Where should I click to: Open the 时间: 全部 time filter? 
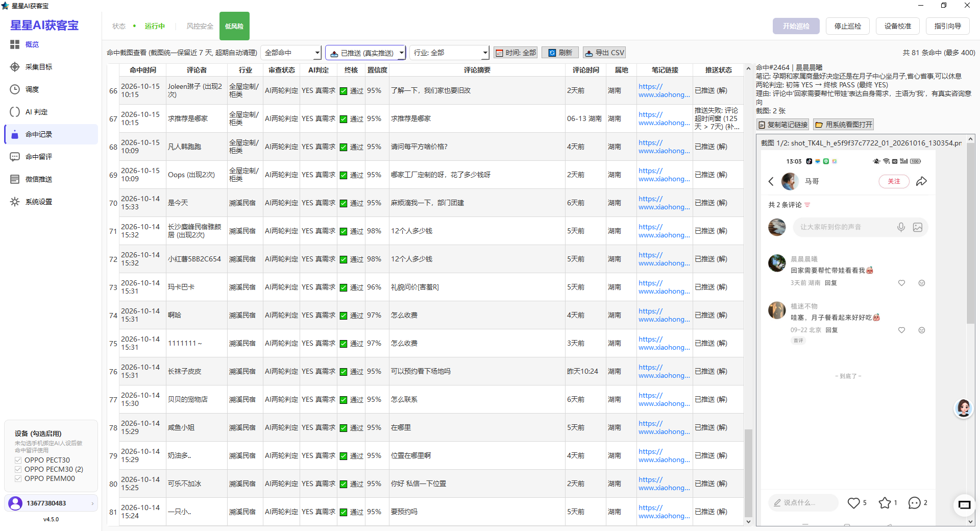point(516,53)
